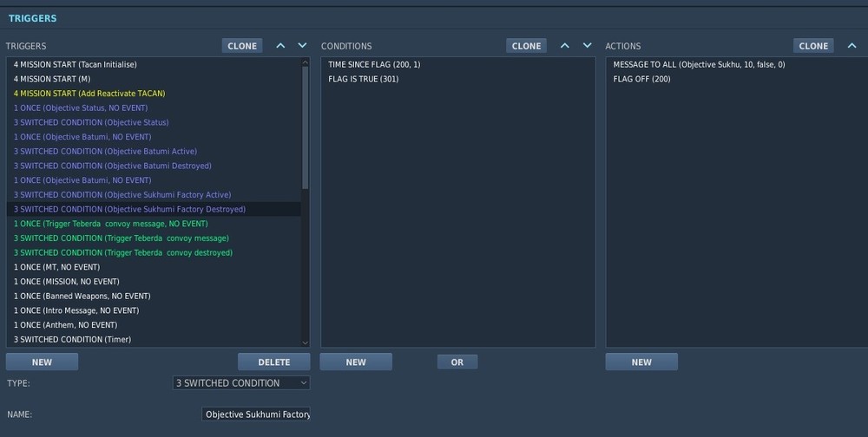868x437 pixels.
Task: Insert an OR between conditions
Action: coord(457,362)
